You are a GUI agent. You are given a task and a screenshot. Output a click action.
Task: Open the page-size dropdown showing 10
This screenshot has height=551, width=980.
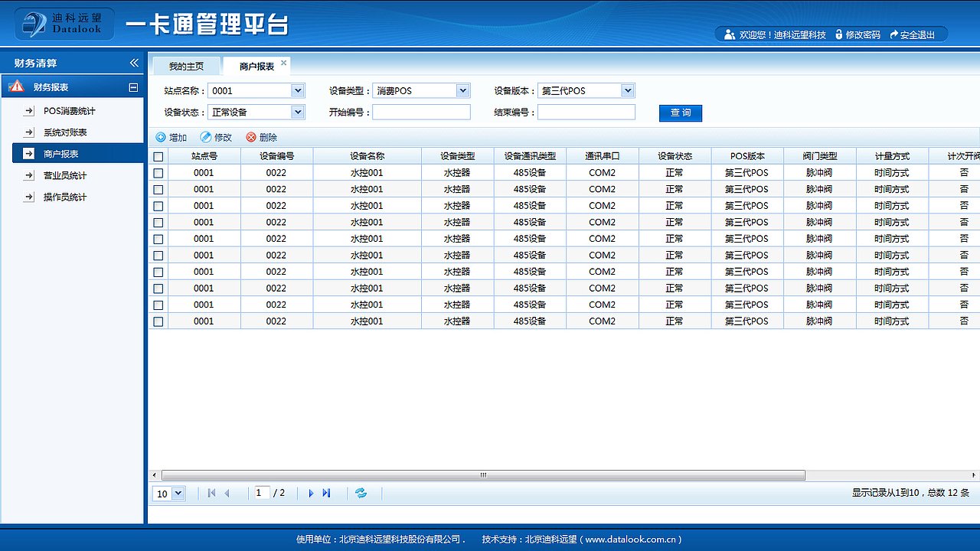pyautogui.click(x=169, y=494)
